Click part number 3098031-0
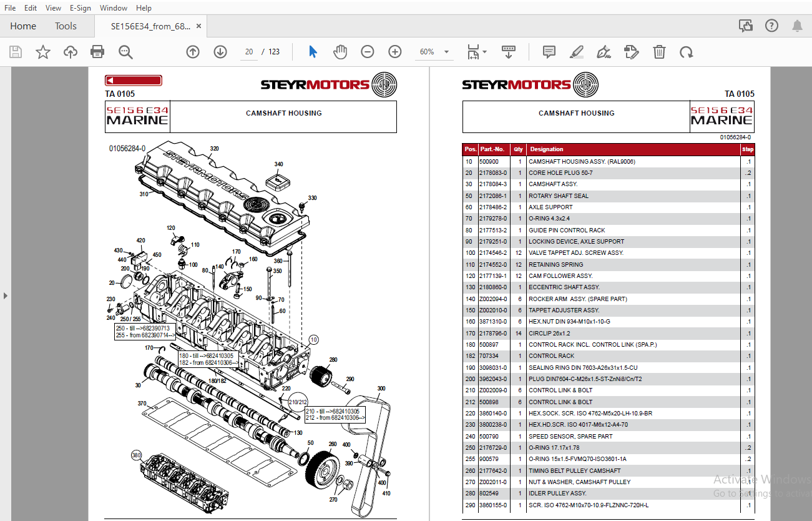Screen dimensions: 812x521 click(x=493, y=367)
